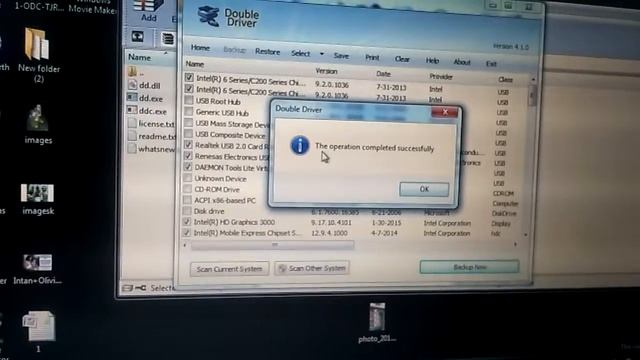Sort drivers by the Date column header
Image resolution: width=640 pixels, height=360 pixels.
[383, 74]
